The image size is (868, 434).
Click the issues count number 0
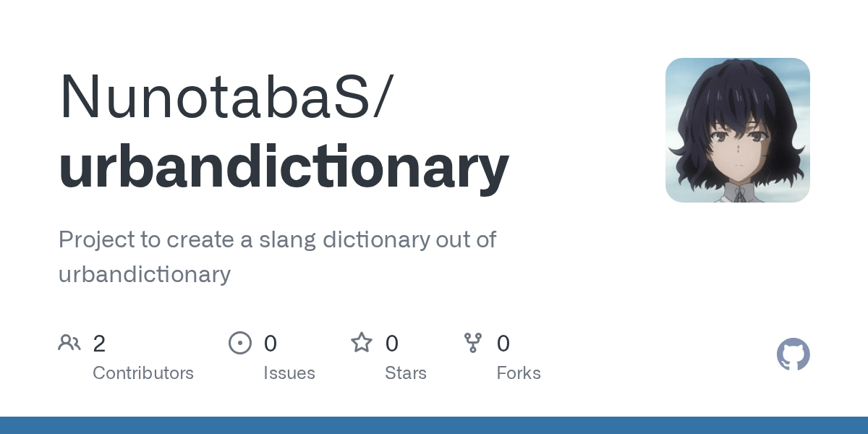(x=271, y=344)
